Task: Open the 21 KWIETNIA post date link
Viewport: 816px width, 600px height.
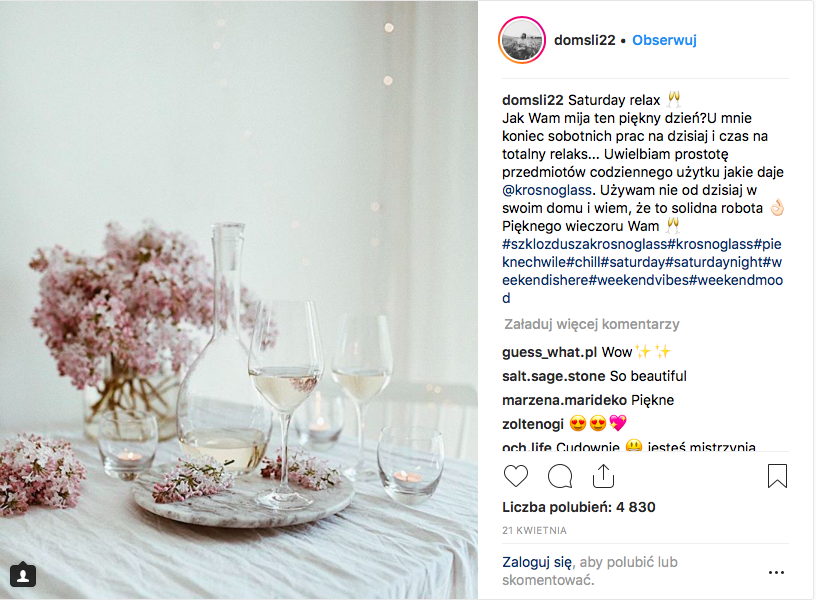Action: (x=534, y=530)
